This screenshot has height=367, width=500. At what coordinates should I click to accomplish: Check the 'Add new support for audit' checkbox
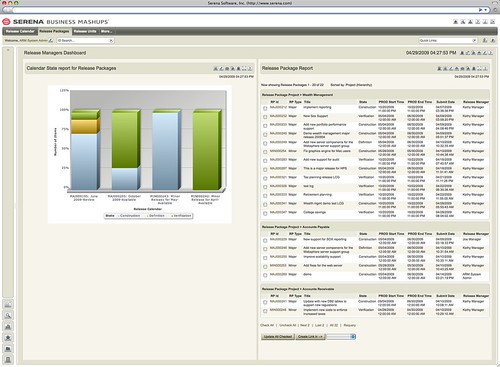pyautogui.click(x=265, y=161)
